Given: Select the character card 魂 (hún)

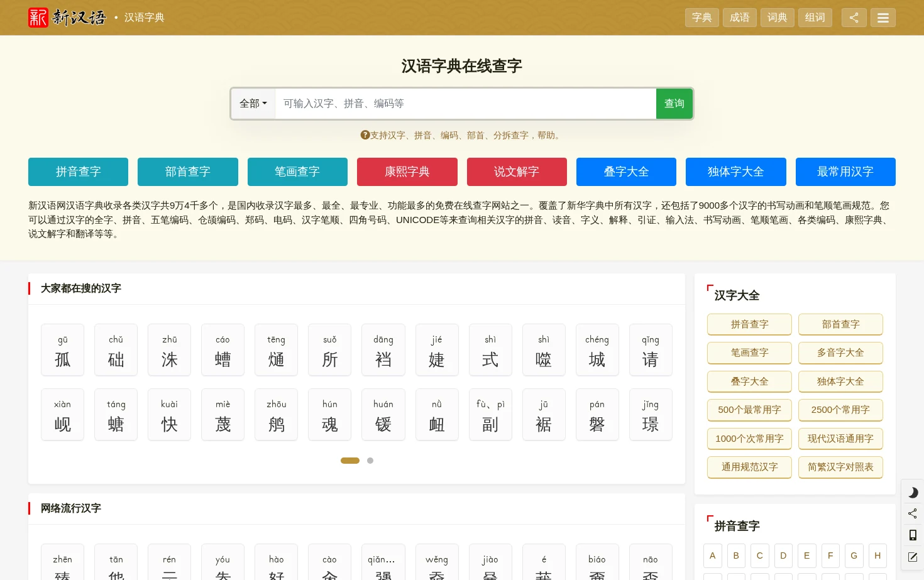Looking at the screenshot, I should pyautogui.click(x=329, y=415).
